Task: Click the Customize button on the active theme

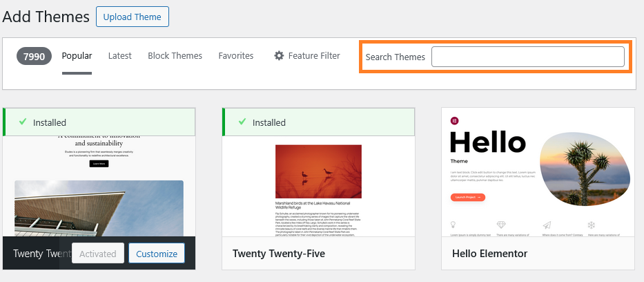Action: click(157, 254)
